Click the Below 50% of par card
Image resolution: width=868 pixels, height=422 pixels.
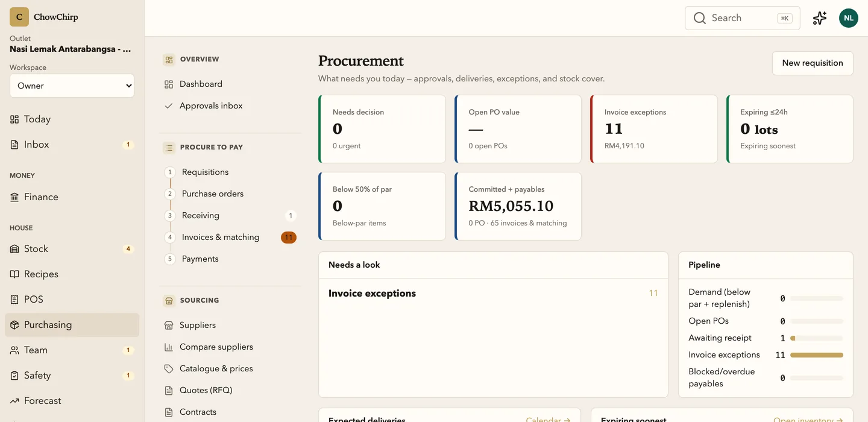(x=382, y=206)
